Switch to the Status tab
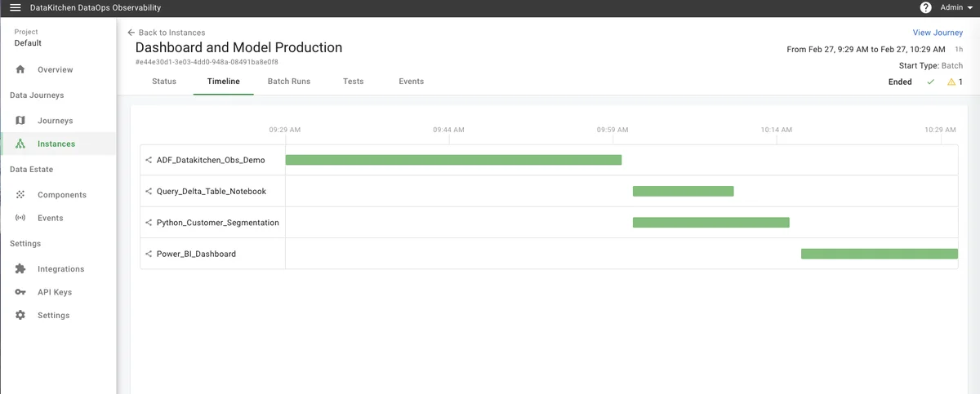Image resolution: width=980 pixels, height=394 pixels. pyautogui.click(x=164, y=82)
